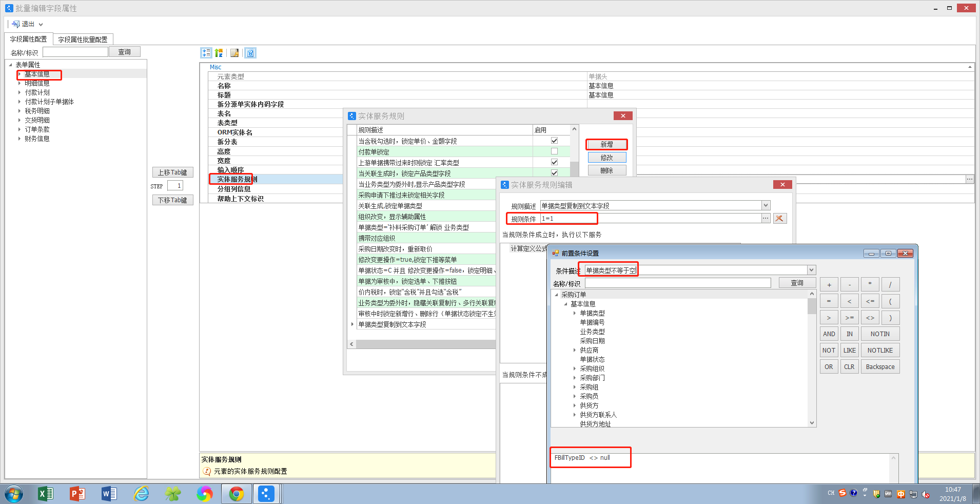Toggle the help description icon in toolbar
This screenshot has width=980, height=504.
pyautogui.click(x=250, y=53)
